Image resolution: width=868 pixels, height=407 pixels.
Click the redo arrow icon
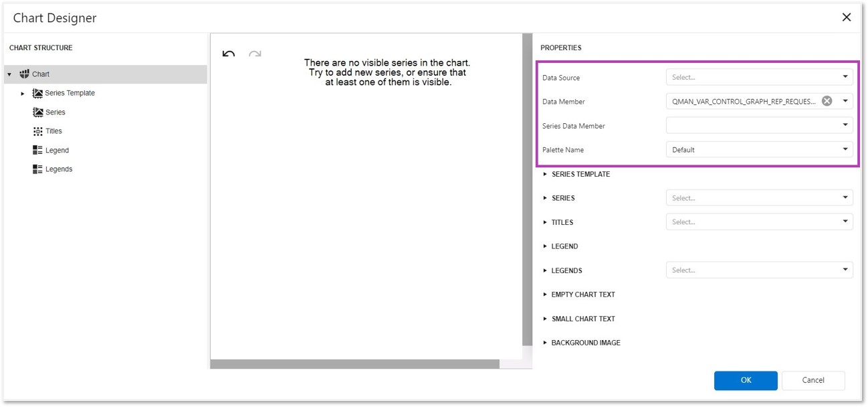point(255,54)
